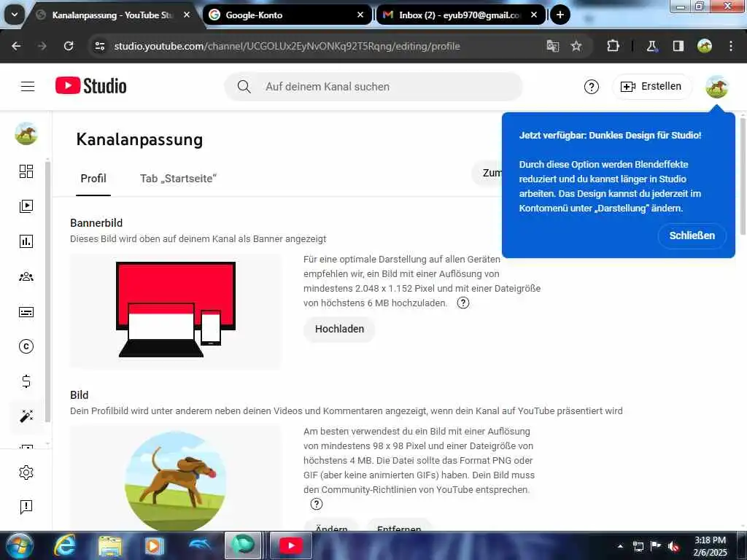Viewport: 747px width, 560px height.
Task: Open the Community sidebar icon
Action: click(26, 276)
